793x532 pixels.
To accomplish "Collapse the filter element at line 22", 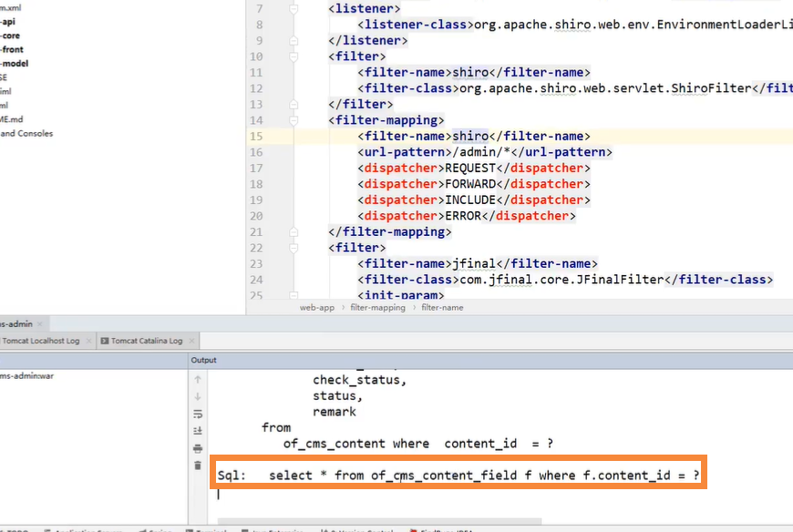I will (294, 248).
